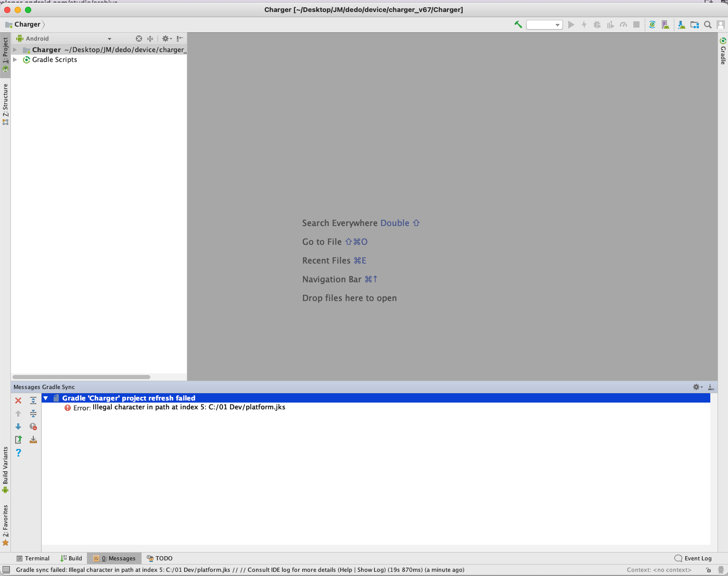Image resolution: width=728 pixels, height=576 pixels.
Task: Toggle autoscroll to source icon
Action: 33,440
